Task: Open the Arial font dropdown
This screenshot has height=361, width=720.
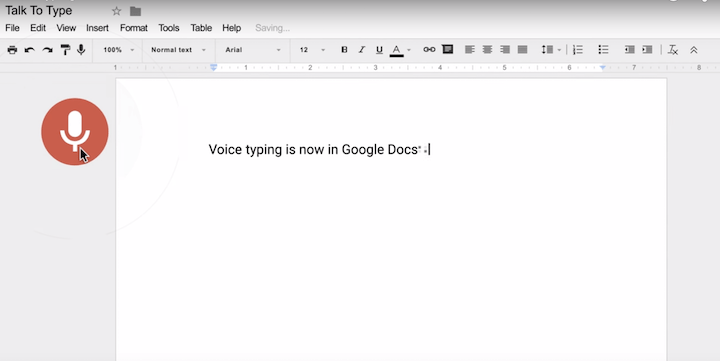Action: (253, 50)
